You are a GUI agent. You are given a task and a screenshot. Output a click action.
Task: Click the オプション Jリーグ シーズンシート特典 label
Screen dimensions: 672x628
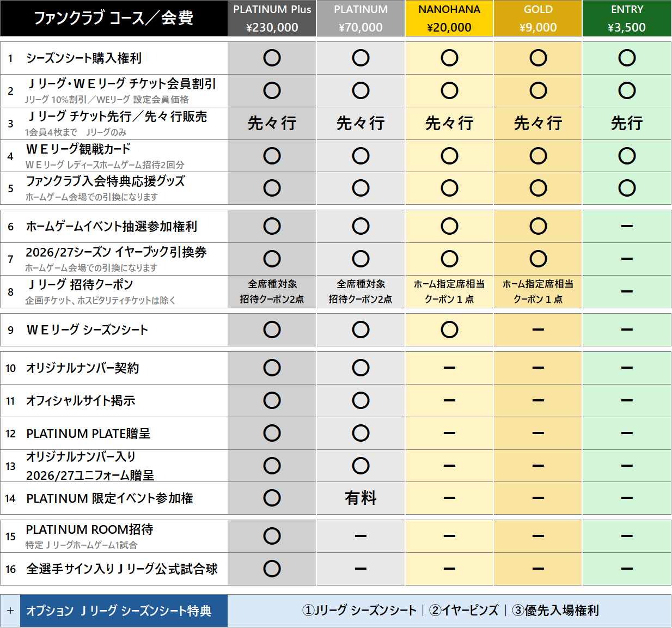click(x=119, y=611)
